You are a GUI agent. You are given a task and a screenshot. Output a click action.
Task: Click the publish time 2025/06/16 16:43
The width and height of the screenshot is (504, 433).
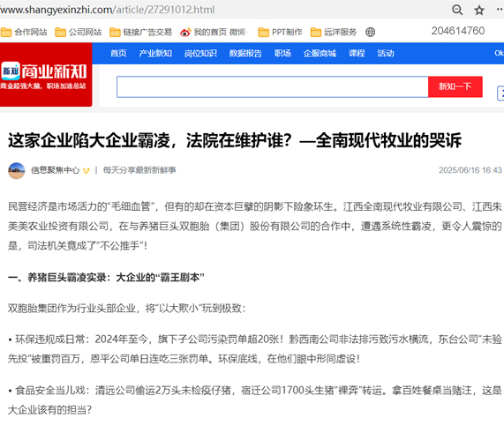(470, 170)
